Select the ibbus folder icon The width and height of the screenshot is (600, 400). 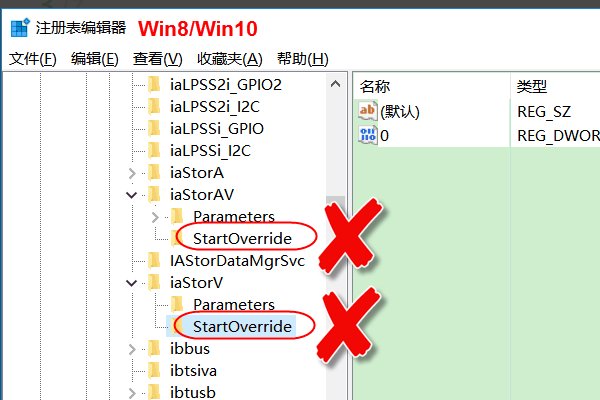(154, 349)
